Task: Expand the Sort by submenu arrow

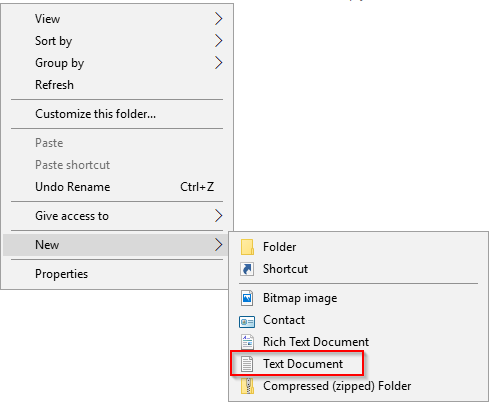Action: click(218, 41)
